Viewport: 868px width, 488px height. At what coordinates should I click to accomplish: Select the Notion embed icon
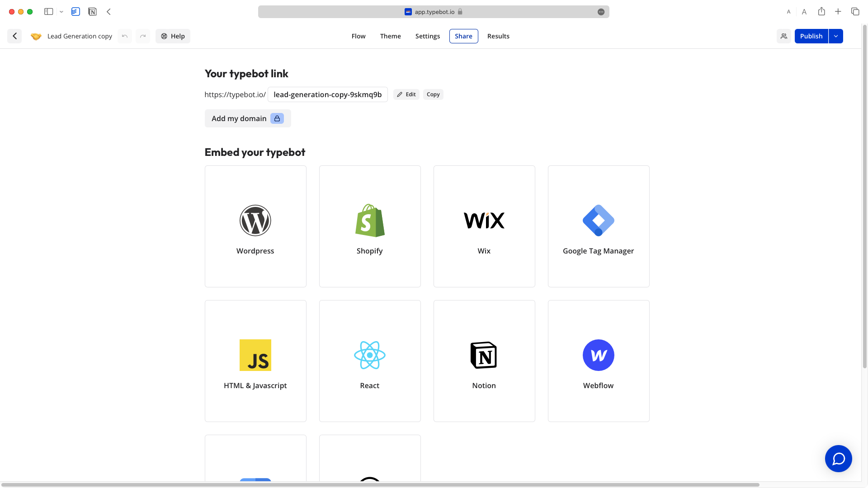[484, 355]
